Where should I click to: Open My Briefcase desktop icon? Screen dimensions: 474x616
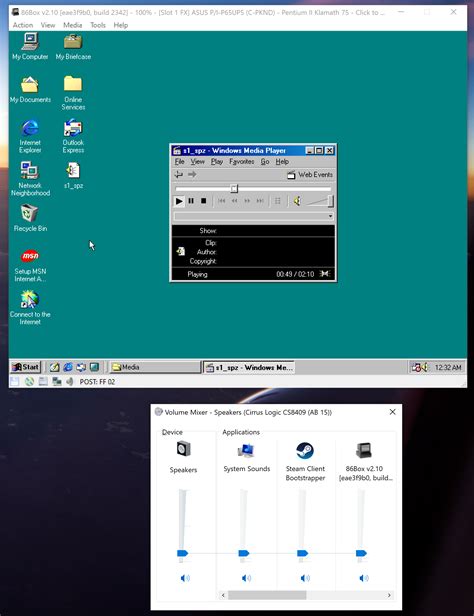click(x=73, y=46)
